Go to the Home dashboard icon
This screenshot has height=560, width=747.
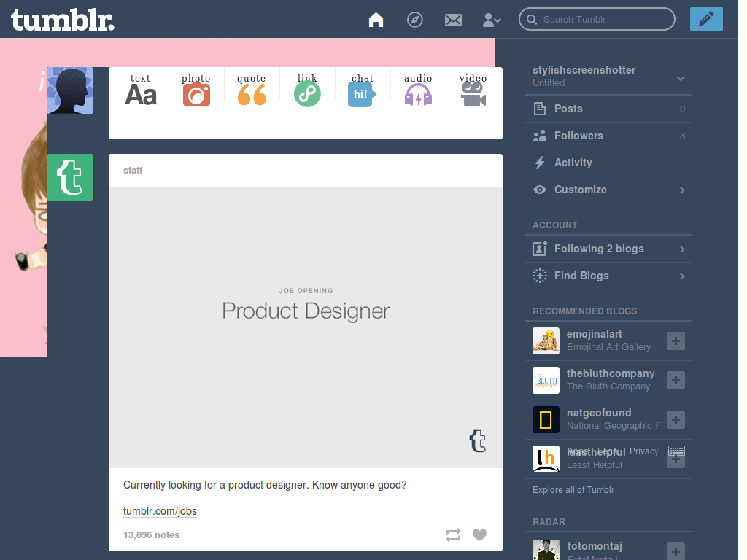pos(376,20)
